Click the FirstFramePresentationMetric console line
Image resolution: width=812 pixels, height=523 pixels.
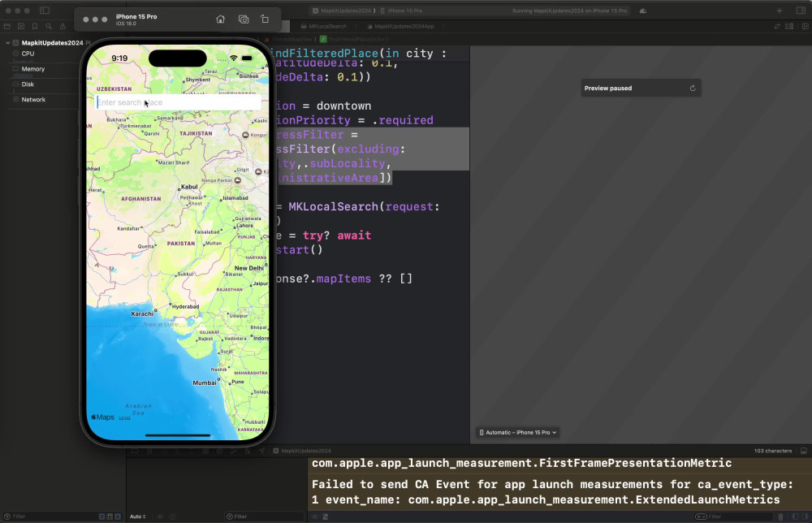(521, 463)
